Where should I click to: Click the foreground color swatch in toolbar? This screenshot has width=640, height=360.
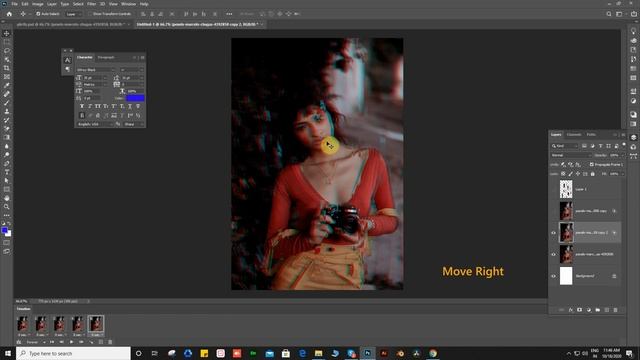tap(5, 231)
